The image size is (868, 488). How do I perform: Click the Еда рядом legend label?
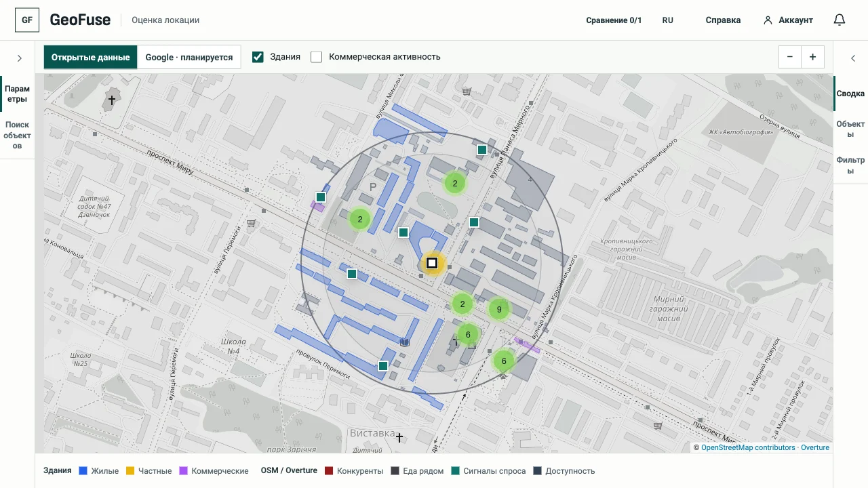(x=424, y=471)
